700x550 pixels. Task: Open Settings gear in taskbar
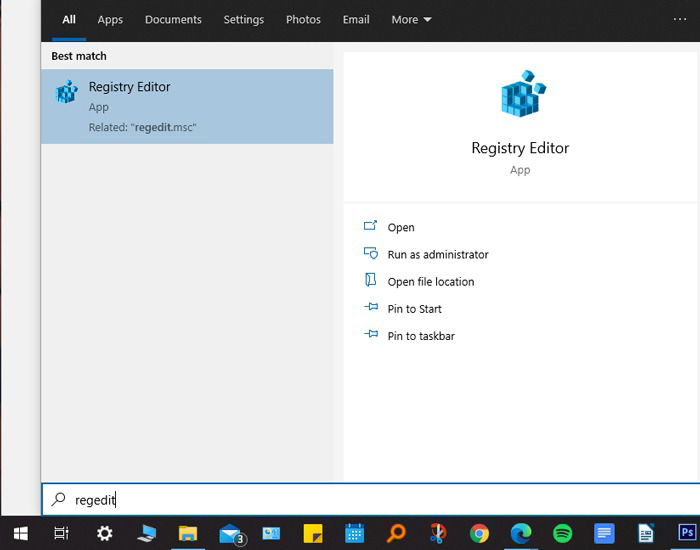click(x=104, y=533)
